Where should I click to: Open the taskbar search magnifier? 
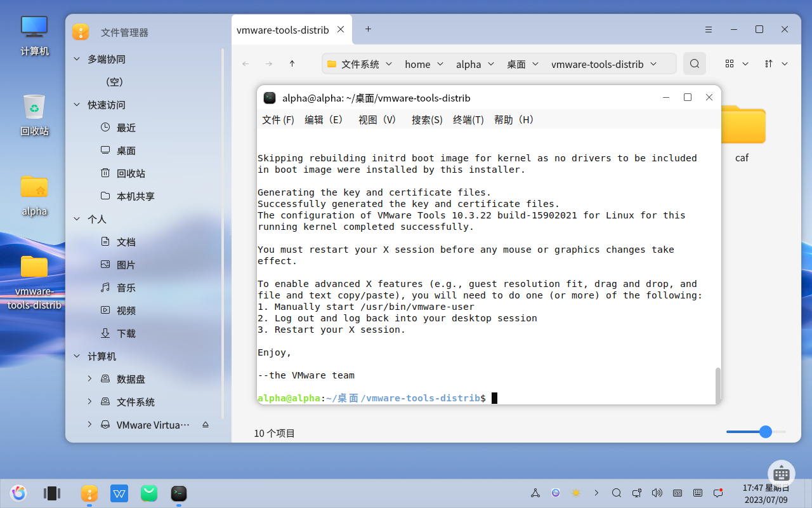click(x=617, y=493)
